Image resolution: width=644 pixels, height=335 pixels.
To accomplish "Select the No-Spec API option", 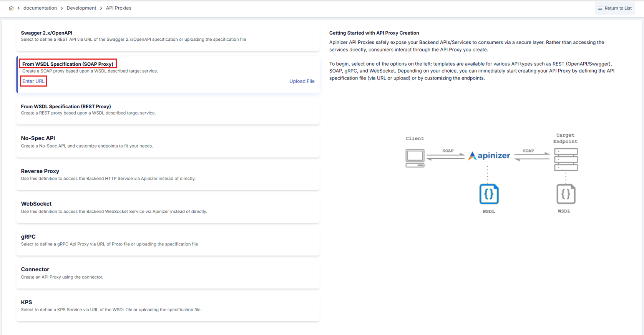I will pos(168,143).
